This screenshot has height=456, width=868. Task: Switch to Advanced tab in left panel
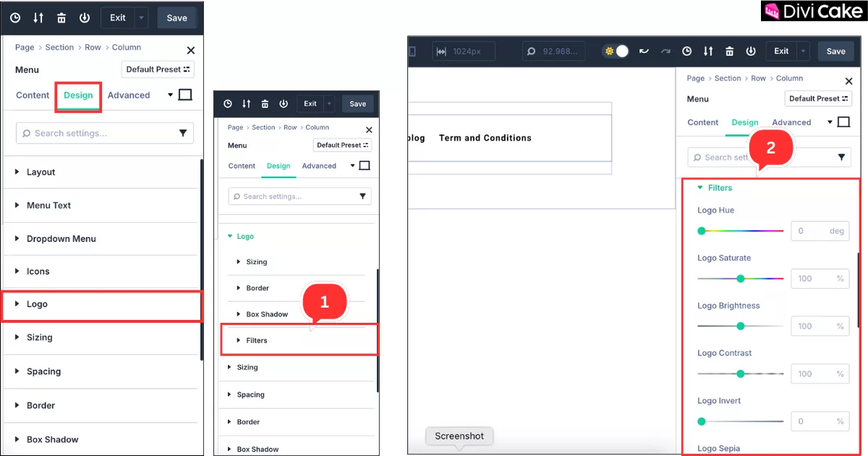pos(129,95)
